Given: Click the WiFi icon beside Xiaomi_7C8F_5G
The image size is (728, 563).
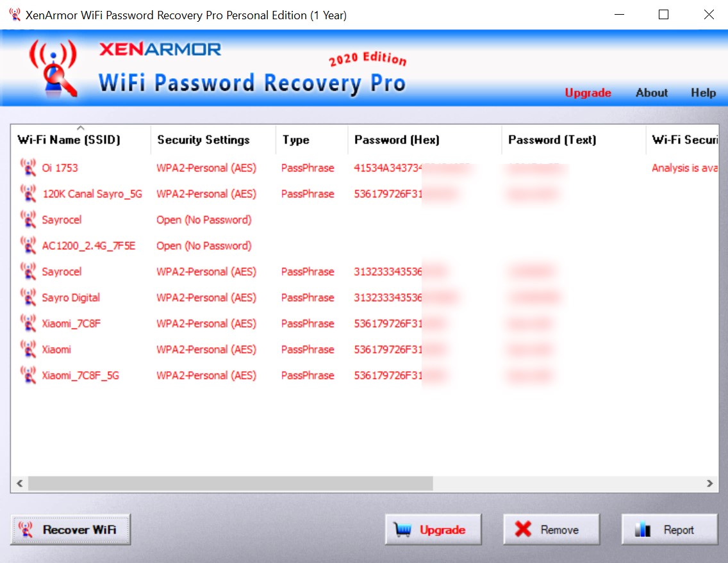Looking at the screenshot, I should point(28,375).
